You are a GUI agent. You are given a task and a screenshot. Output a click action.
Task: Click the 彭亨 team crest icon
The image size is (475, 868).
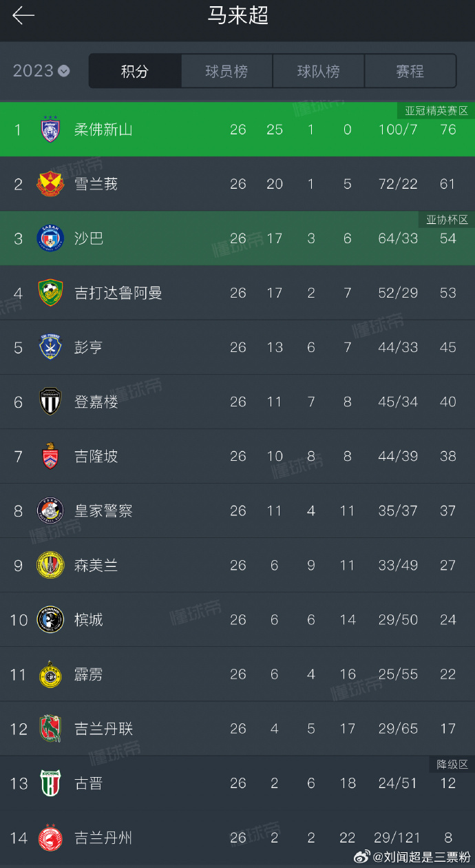point(50,347)
